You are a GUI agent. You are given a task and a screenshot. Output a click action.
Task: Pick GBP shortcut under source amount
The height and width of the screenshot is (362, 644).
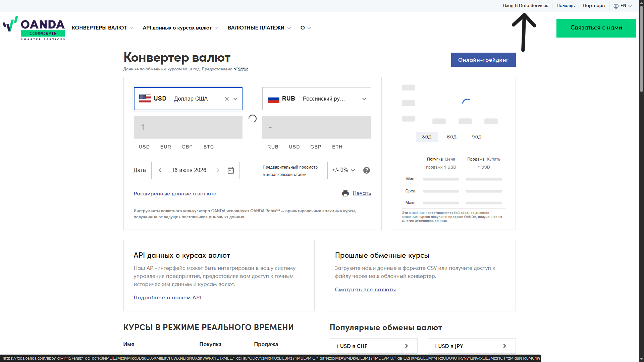(187, 147)
